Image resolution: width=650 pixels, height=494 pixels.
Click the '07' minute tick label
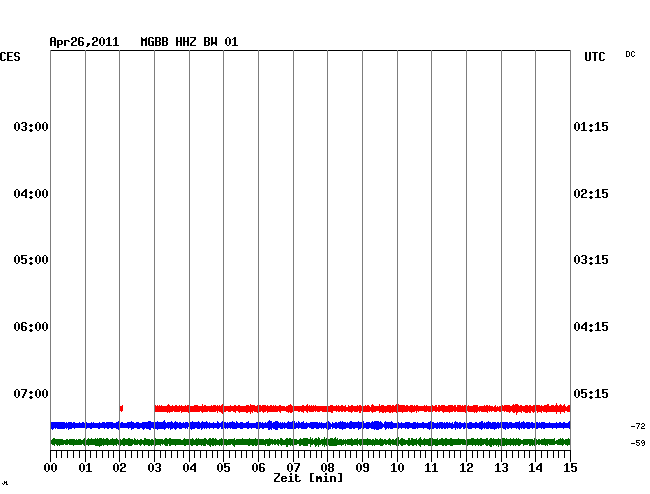[x=293, y=467]
